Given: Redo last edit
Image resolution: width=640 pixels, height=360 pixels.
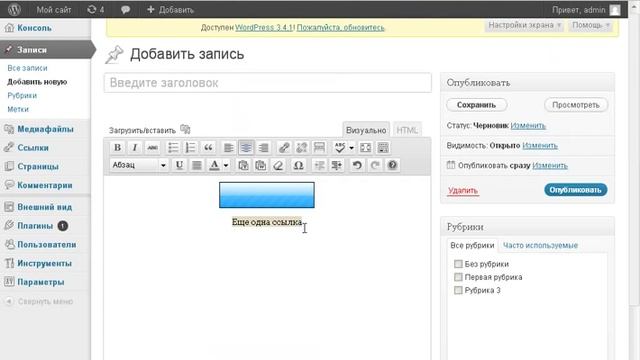Looking at the screenshot, I should click(x=375, y=165).
